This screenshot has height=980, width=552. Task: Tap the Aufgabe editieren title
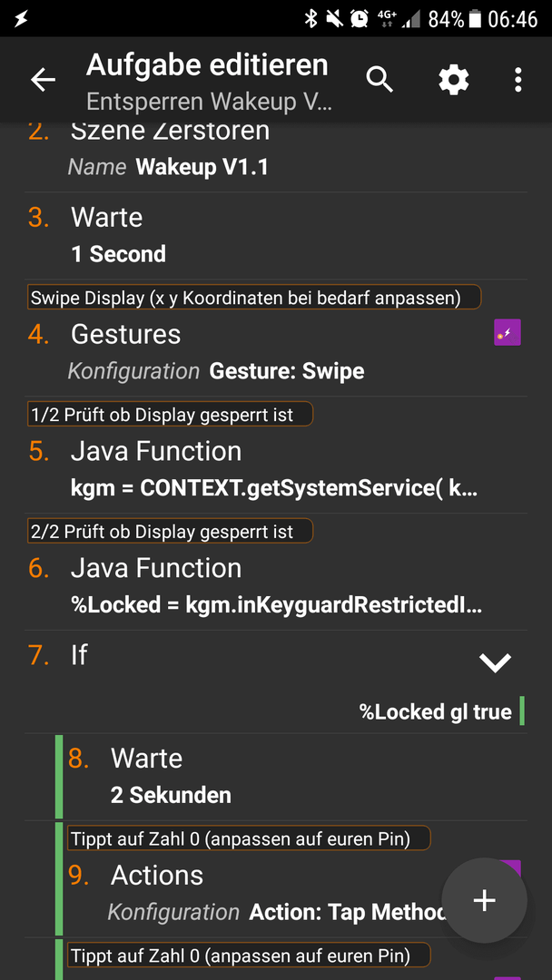click(x=207, y=65)
